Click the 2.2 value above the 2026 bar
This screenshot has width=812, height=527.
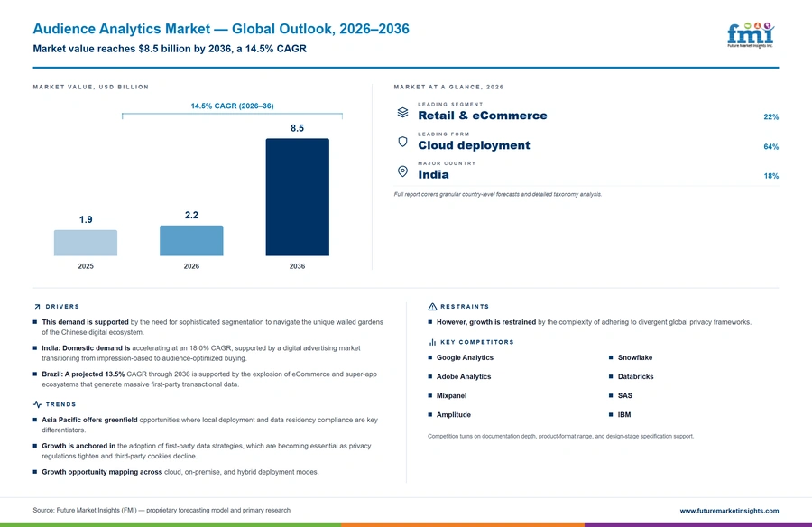[x=191, y=215]
